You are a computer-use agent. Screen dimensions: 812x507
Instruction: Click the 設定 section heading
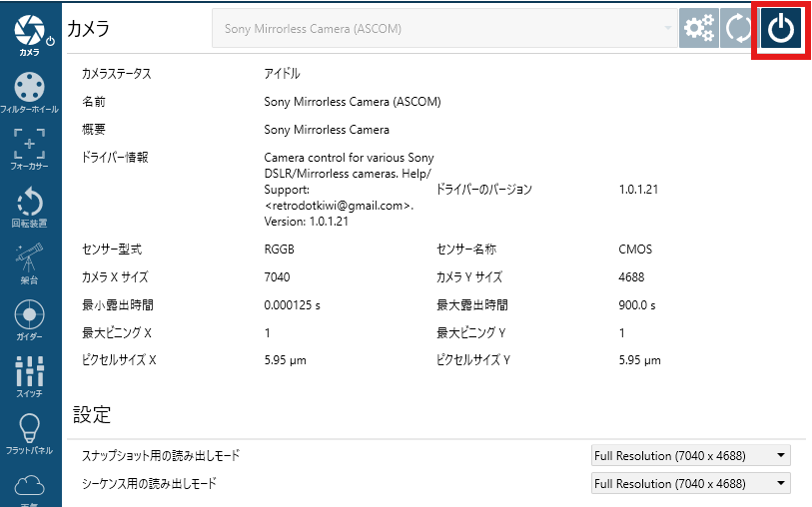click(x=92, y=414)
